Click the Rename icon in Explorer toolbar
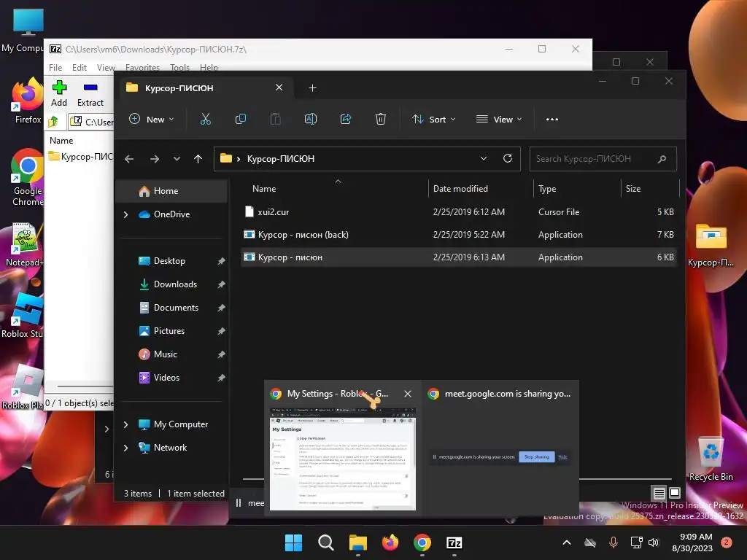 (x=311, y=119)
